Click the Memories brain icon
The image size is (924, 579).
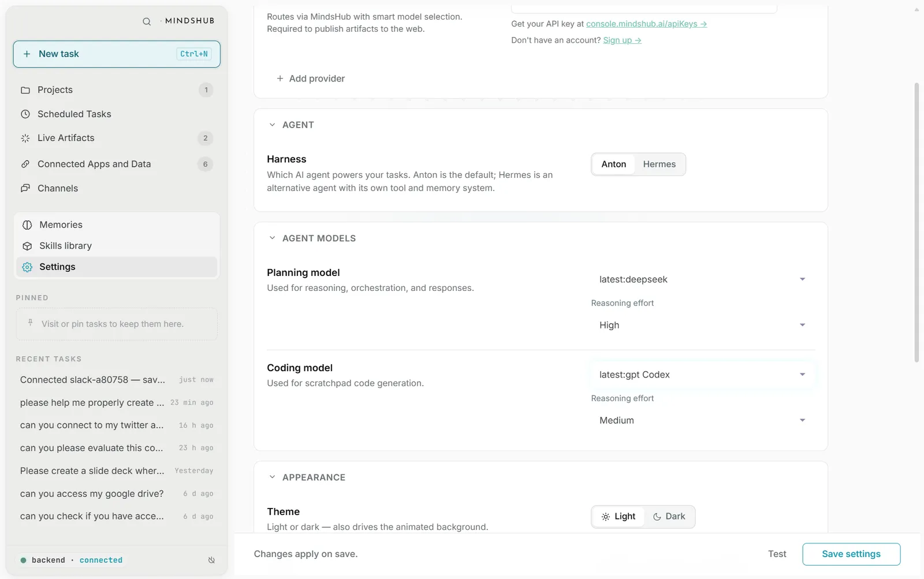pos(27,225)
